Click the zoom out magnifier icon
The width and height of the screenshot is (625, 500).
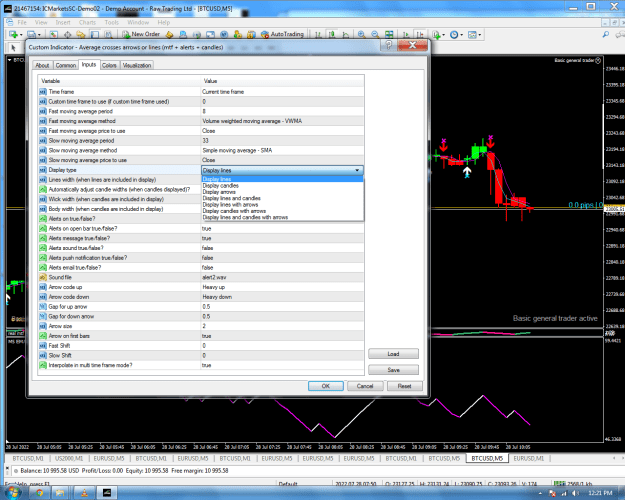coord(375,35)
